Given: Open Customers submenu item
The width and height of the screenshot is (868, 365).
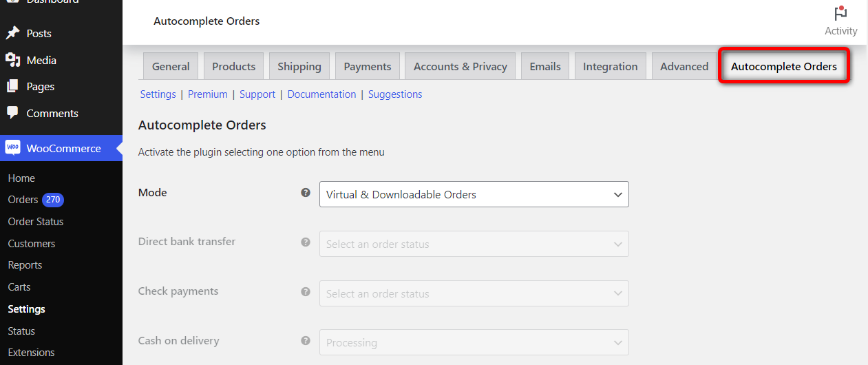Looking at the screenshot, I should pos(32,244).
